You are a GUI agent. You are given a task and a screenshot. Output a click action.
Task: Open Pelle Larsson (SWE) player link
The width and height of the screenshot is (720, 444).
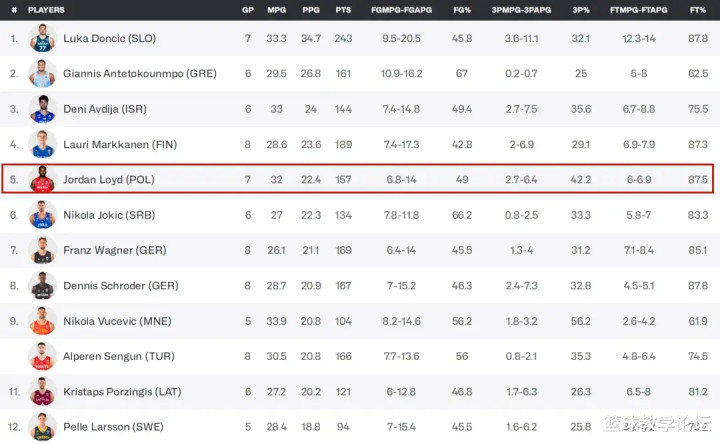113,427
